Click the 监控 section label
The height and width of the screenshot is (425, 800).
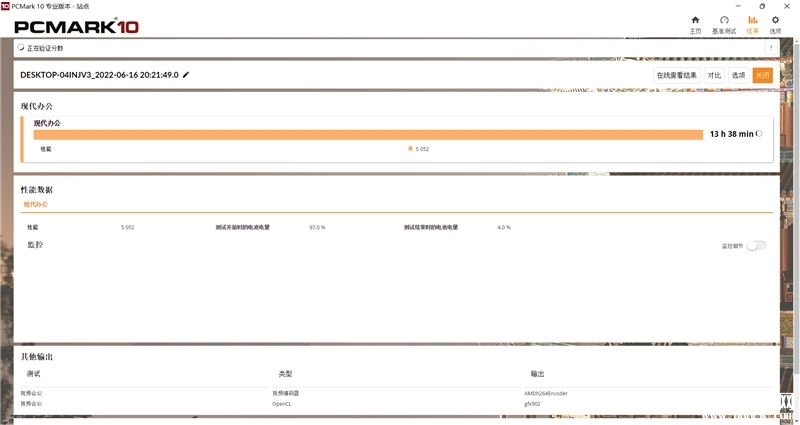pos(35,244)
